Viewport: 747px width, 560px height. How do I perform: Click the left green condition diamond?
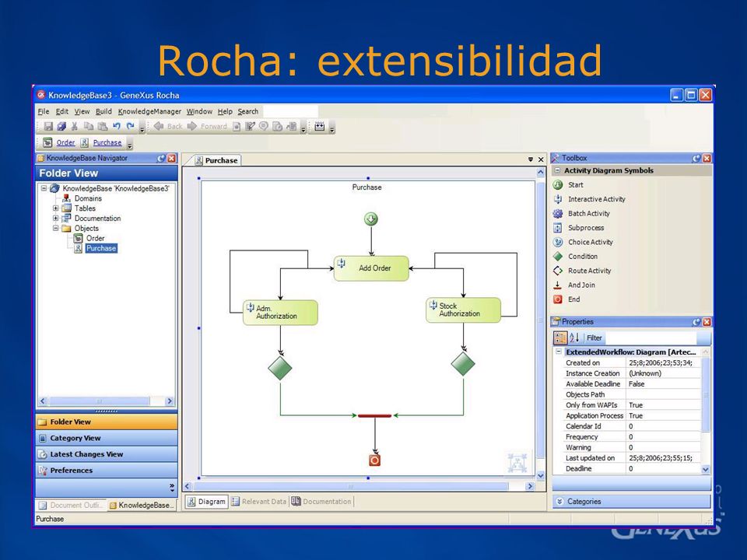point(280,368)
